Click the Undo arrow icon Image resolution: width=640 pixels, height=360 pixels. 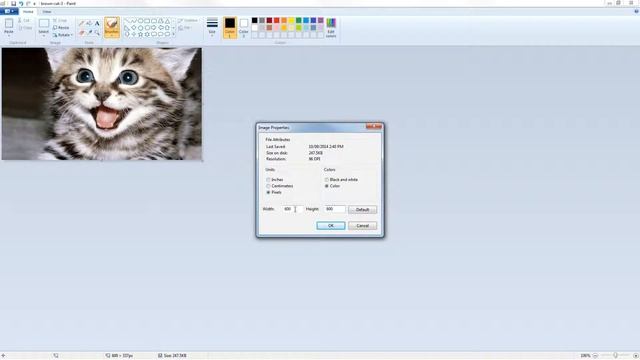pos(21,3)
